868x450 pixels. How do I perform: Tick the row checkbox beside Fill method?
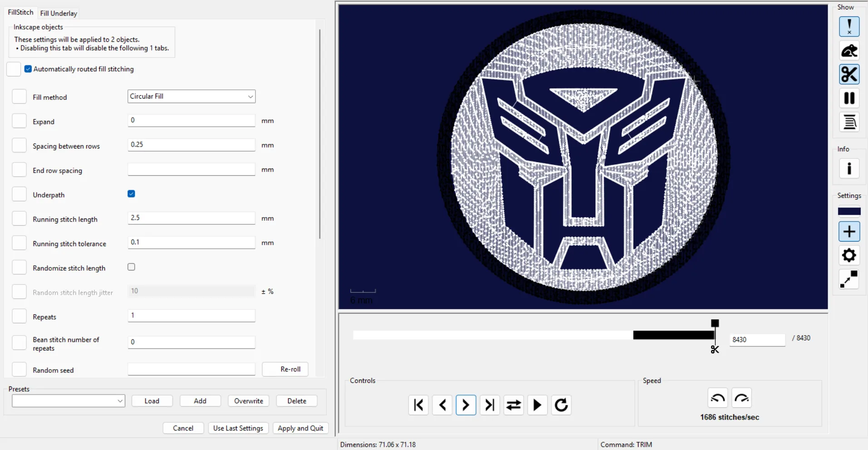(x=19, y=97)
